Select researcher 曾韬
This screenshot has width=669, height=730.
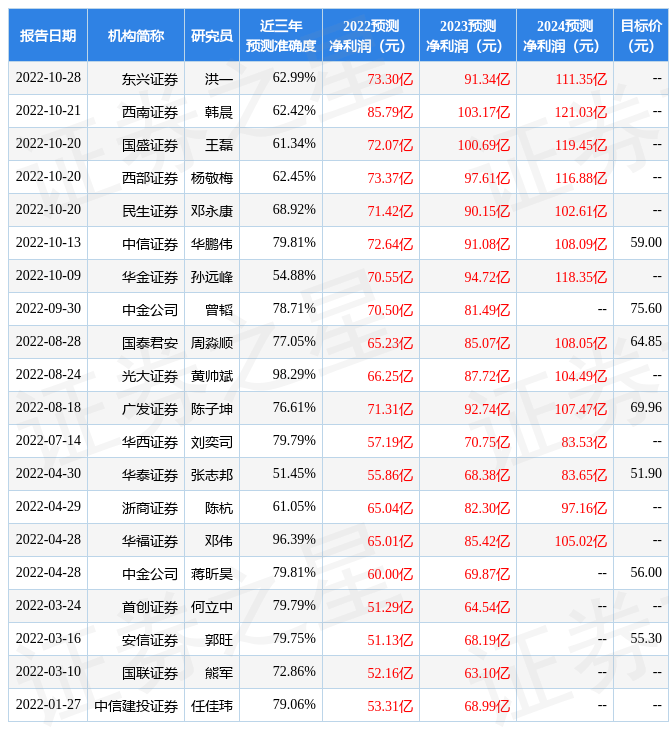point(219,310)
